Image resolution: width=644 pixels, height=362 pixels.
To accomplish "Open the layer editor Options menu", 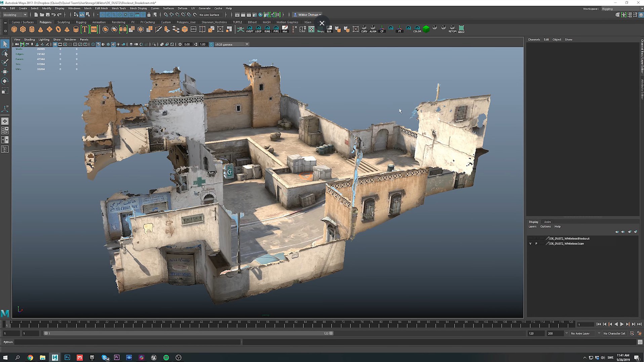I will click(545, 227).
